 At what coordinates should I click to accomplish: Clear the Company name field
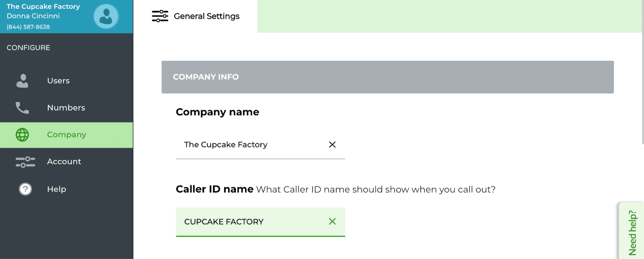[x=332, y=145]
